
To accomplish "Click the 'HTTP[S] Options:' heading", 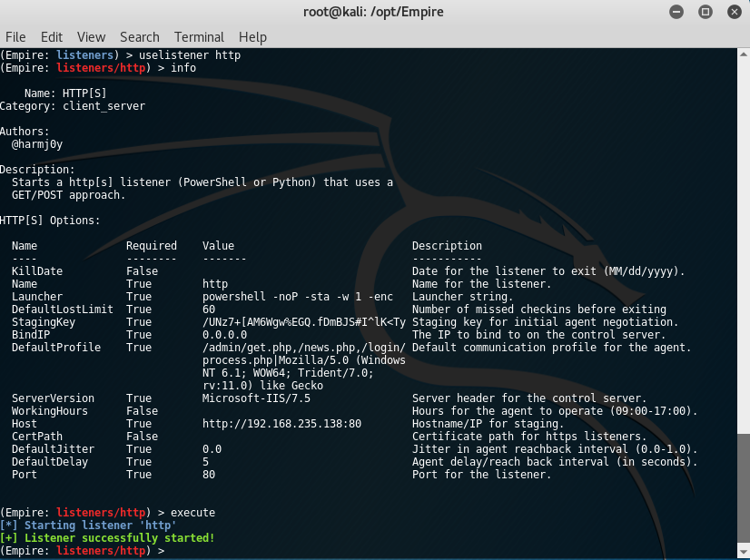I will pos(50,221).
